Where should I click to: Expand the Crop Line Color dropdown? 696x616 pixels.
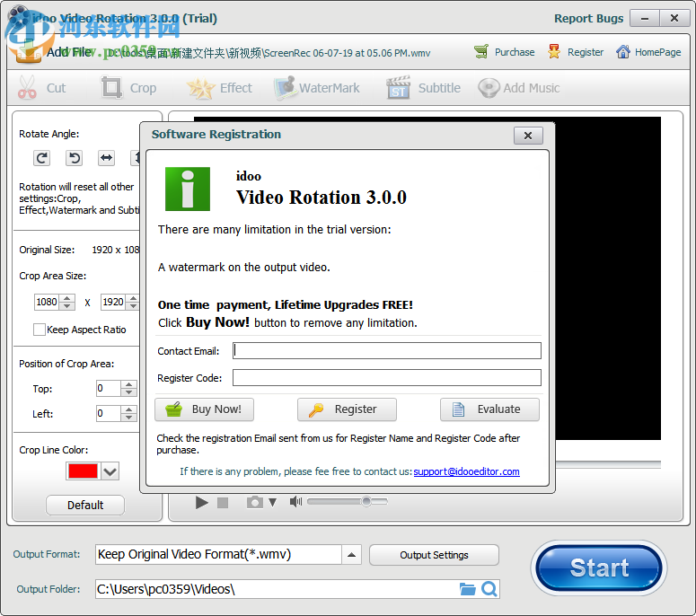click(110, 471)
